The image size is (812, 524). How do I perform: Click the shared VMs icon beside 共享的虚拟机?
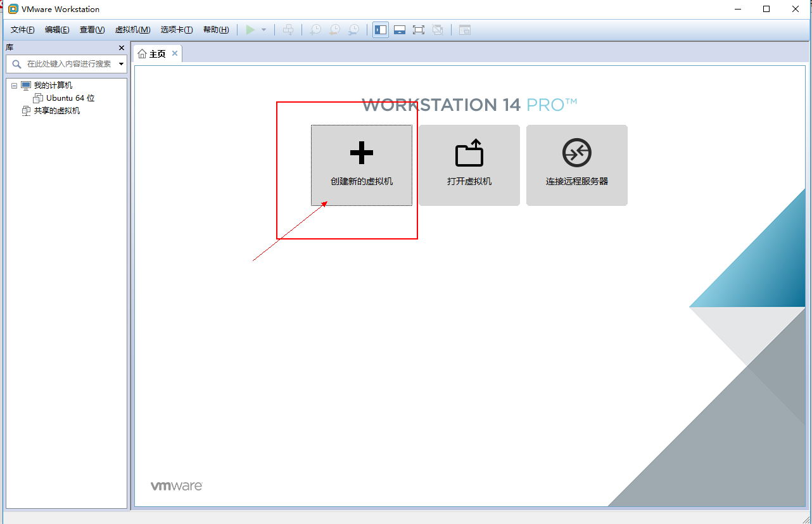pos(26,111)
